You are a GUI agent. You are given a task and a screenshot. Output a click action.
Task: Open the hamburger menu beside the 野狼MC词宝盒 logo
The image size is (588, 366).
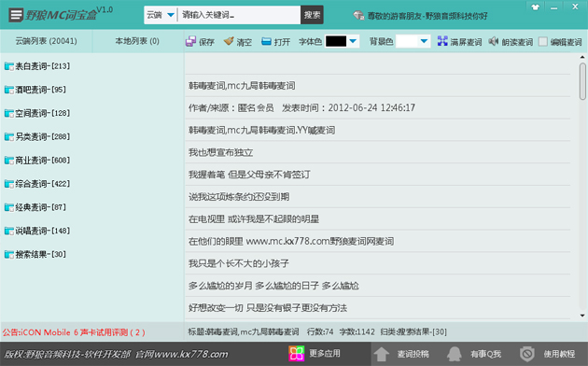coord(16,15)
